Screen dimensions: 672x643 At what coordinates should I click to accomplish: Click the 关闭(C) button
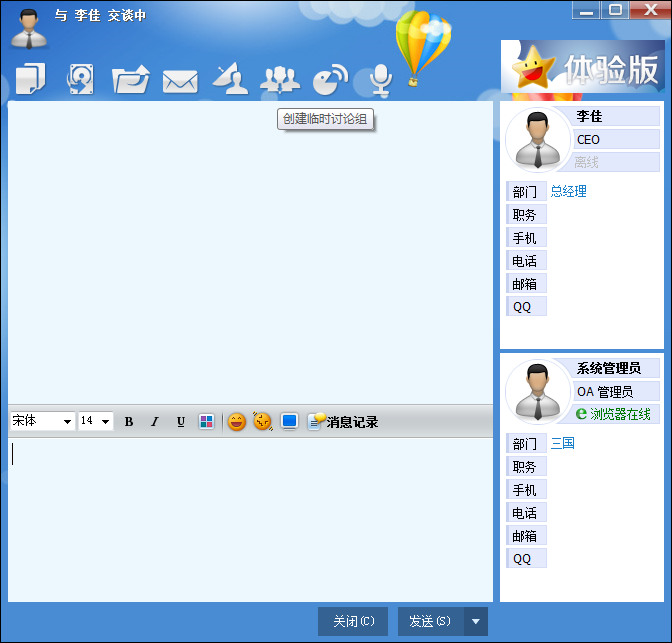click(x=352, y=621)
